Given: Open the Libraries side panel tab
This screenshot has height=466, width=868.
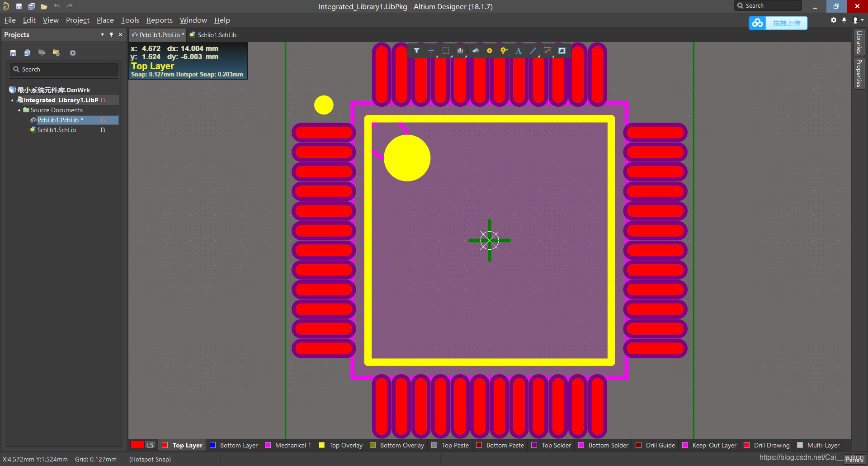Looking at the screenshot, I should (859, 43).
